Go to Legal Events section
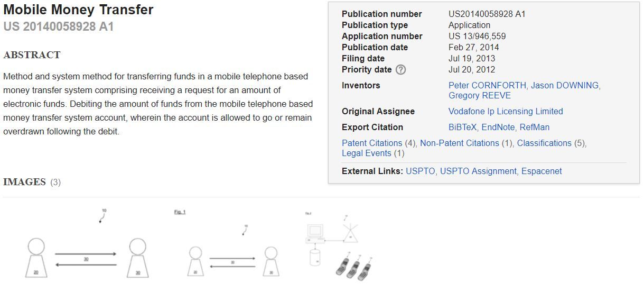This screenshot has height=291, width=644. tap(367, 153)
